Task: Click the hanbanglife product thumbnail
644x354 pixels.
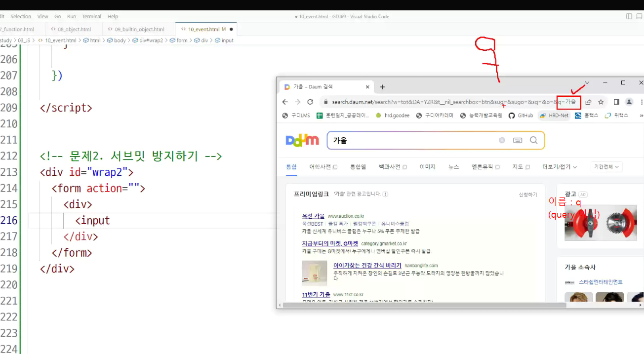Action: pos(314,273)
